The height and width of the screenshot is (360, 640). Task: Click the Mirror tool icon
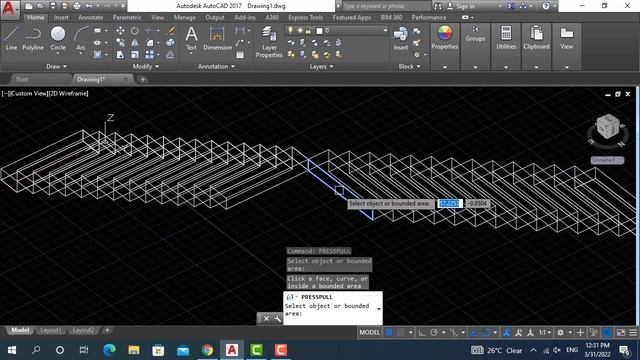pyautogui.click(x=135, y=42)
